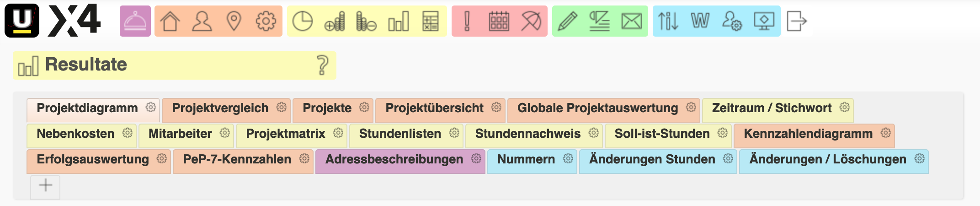The height and width of the screenshot is (206, 980).
Task: Open the pie chart icon in toolbar
Action: coord(302,22)
